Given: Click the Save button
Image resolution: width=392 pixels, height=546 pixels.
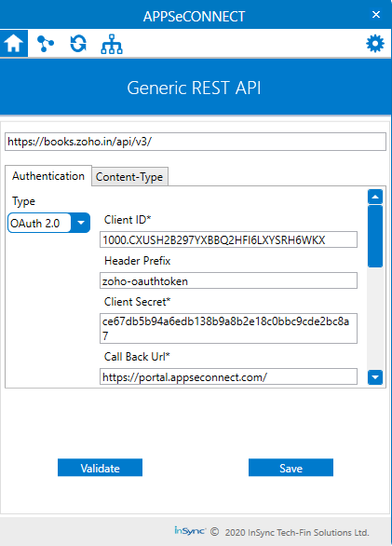Looking at the screenshot, I should [x=291, y=468].
